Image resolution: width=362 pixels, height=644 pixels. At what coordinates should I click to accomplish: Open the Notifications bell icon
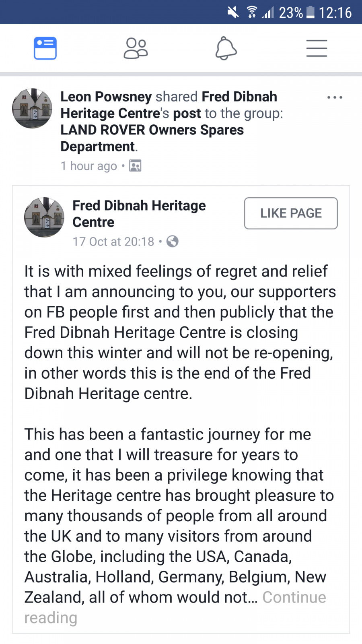click(226, 48)
